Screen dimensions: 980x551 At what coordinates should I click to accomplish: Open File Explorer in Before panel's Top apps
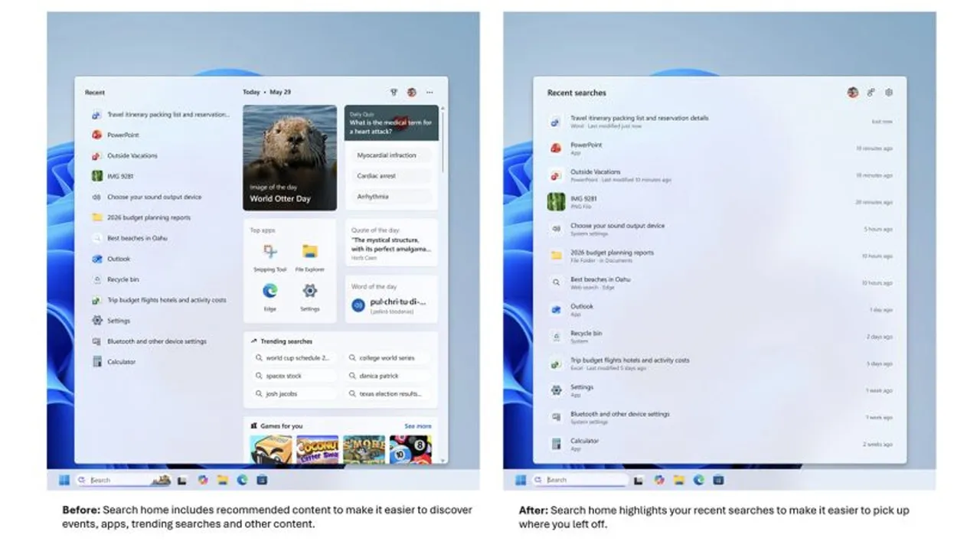point(309,257)
